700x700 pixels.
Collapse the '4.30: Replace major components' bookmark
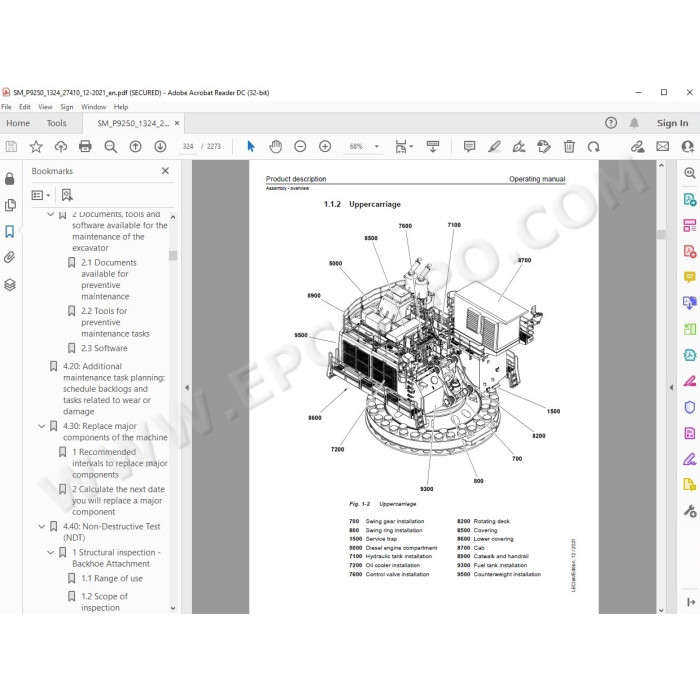(x=42, y=426)
